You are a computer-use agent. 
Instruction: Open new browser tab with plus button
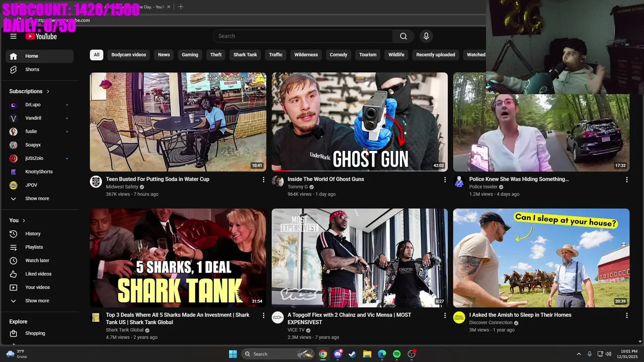tap(181, 7)
